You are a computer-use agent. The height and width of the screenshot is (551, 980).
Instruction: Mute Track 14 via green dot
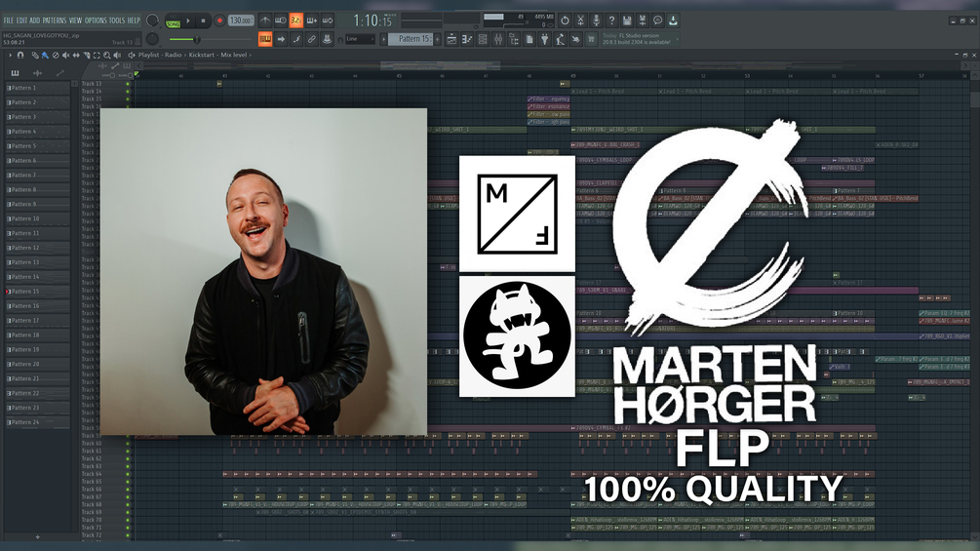coord(128,92)
